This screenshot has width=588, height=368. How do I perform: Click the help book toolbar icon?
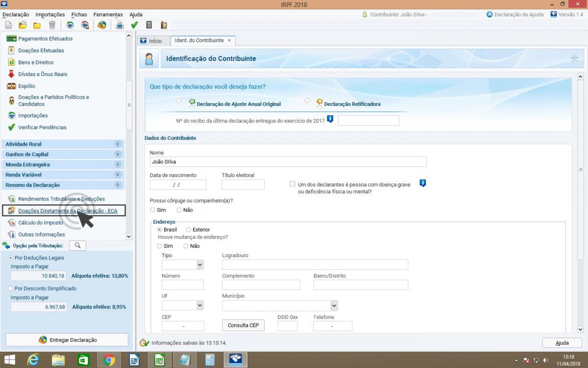click(164, 25)
